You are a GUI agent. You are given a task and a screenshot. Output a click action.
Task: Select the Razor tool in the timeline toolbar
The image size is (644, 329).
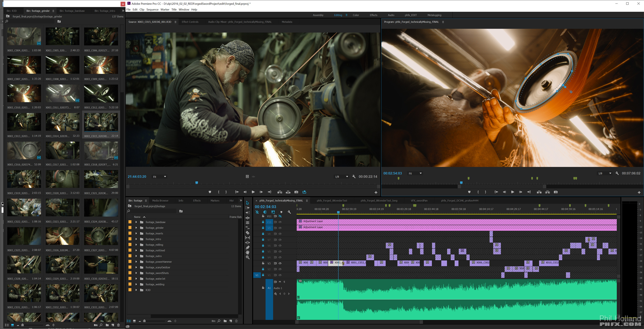pyautogui.click(x=247, y=233)
